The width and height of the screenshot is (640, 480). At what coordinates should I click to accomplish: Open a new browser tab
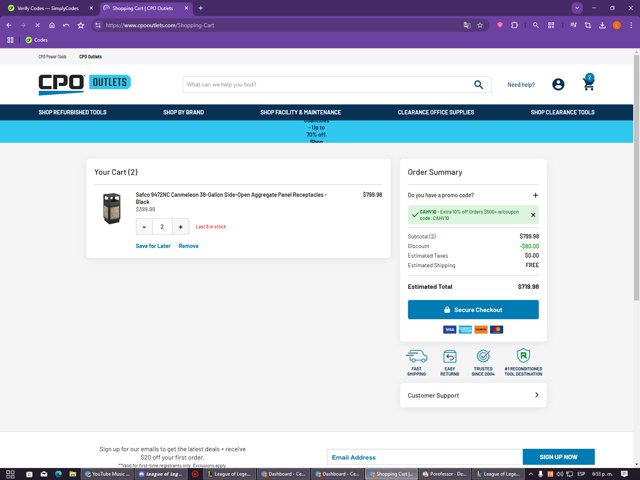[x=200, y=8]
